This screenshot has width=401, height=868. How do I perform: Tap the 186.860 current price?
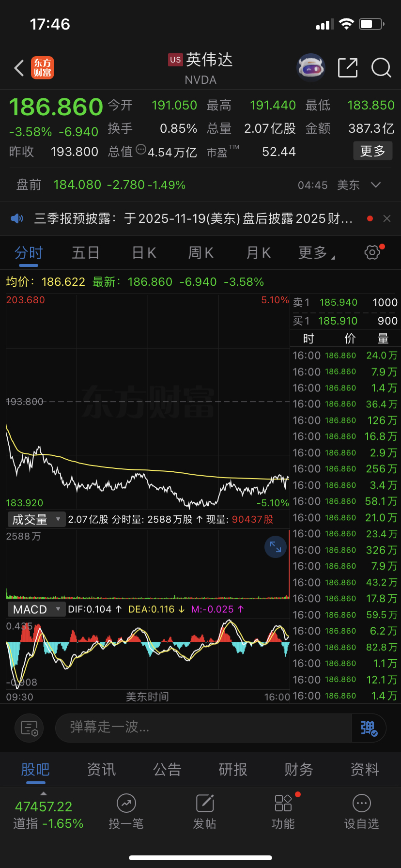(x=56, y=107)
